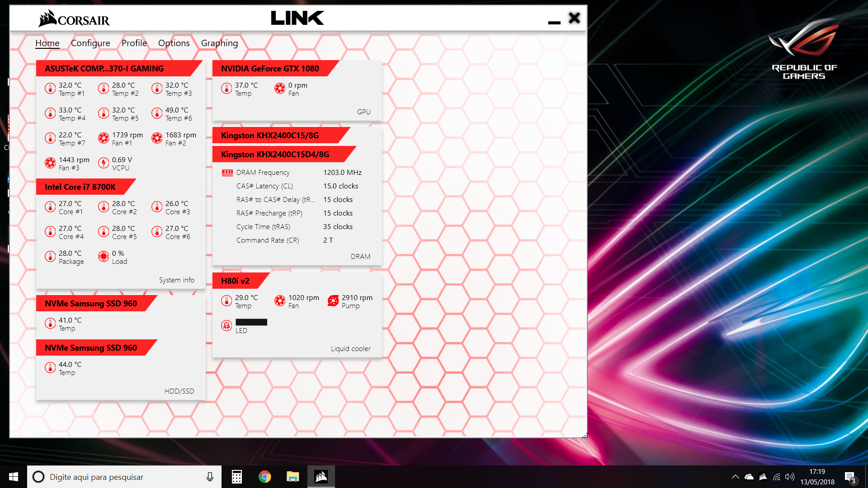
Task: Expand the Kingston KHX2400C15/8G header
Action: (270, 136)
